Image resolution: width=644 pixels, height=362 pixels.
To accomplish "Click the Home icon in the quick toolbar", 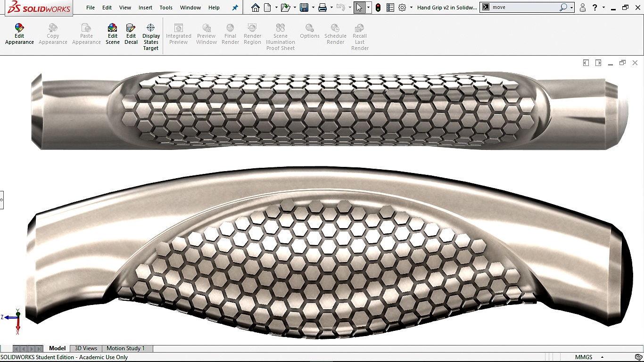I will point(255,8).
